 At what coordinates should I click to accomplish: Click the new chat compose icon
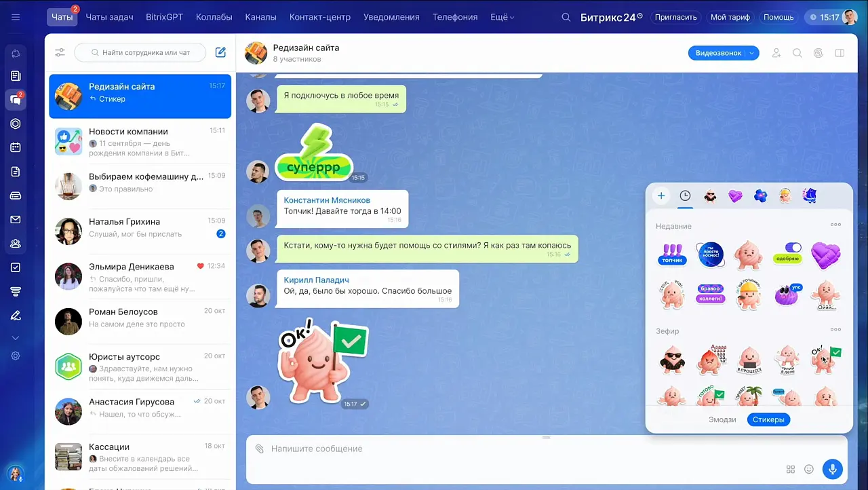(x=220, y=52)
